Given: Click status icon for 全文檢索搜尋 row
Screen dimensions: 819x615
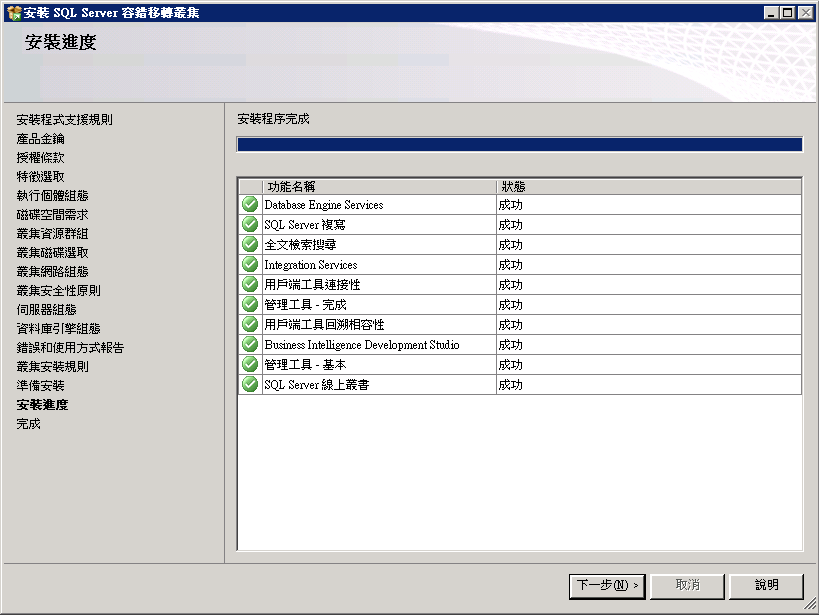Looking at the screenshot, I should pyautogui.click(x=250, y=244).
